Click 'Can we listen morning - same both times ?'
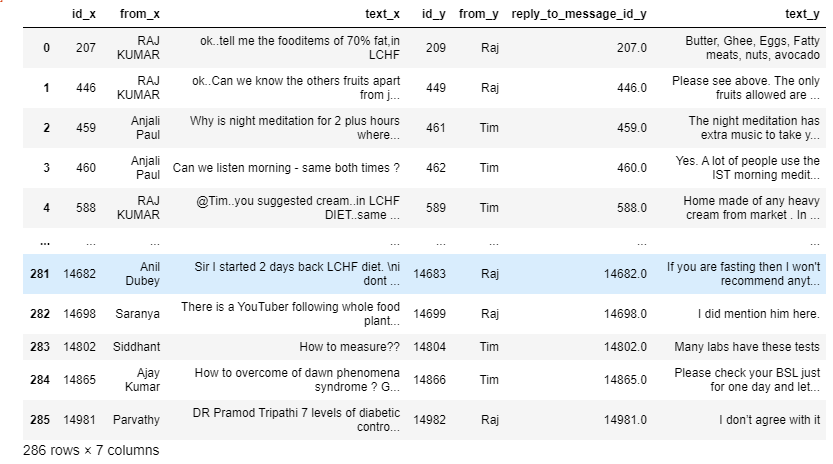 pyautogui.click(x=286, y=167)
